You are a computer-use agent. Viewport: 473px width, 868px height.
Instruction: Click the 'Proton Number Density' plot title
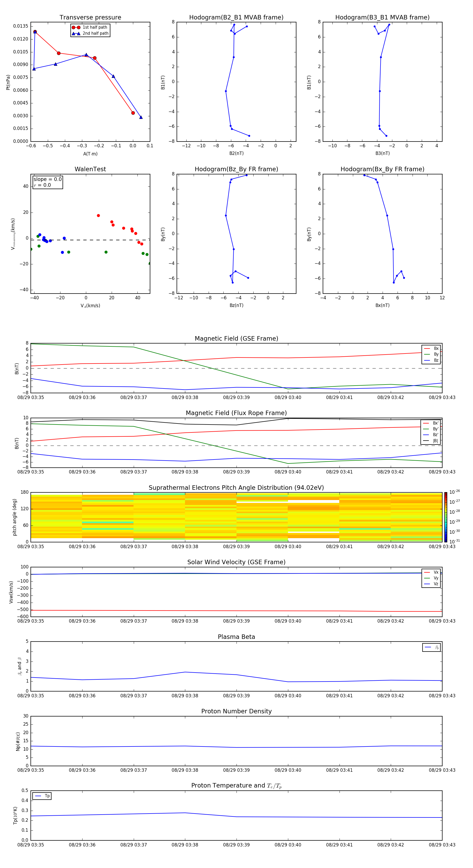(236, 711)
